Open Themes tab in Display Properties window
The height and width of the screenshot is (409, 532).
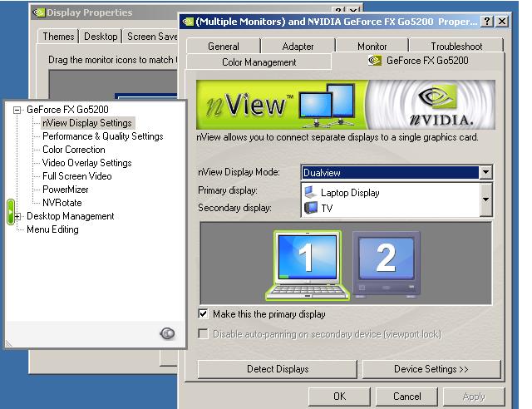point(58,37)
